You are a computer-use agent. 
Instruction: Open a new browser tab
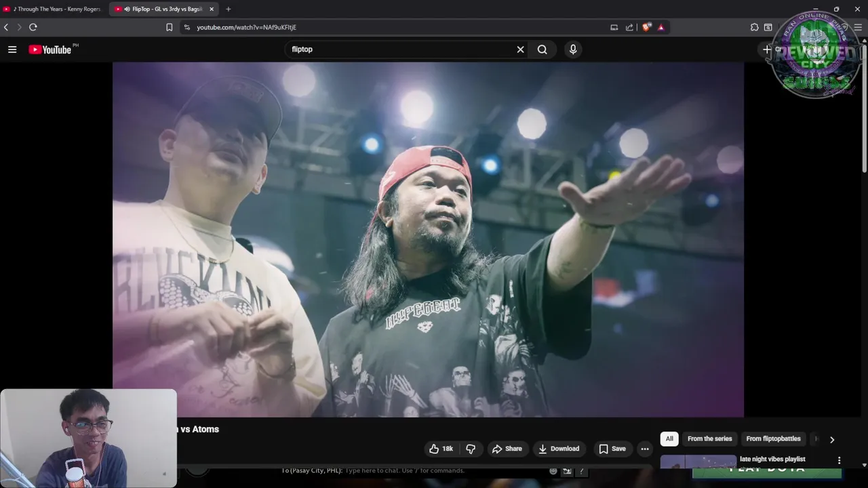click(x=228, y=9)
